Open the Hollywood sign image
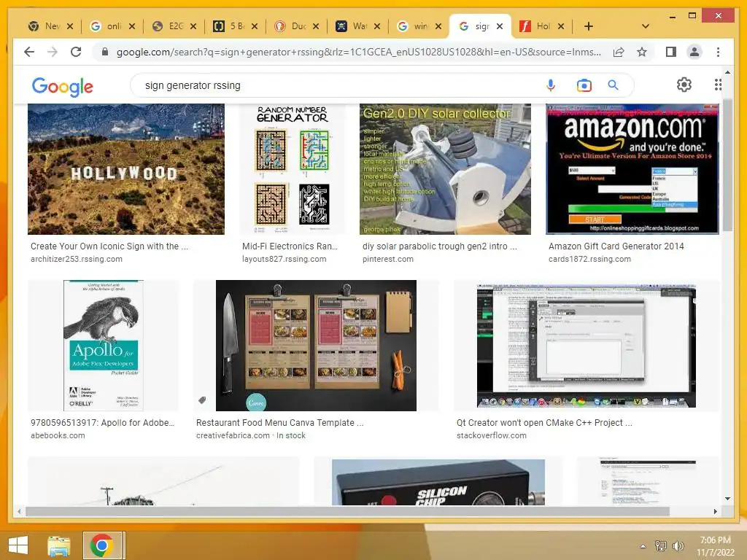 (x=125, y=169)
